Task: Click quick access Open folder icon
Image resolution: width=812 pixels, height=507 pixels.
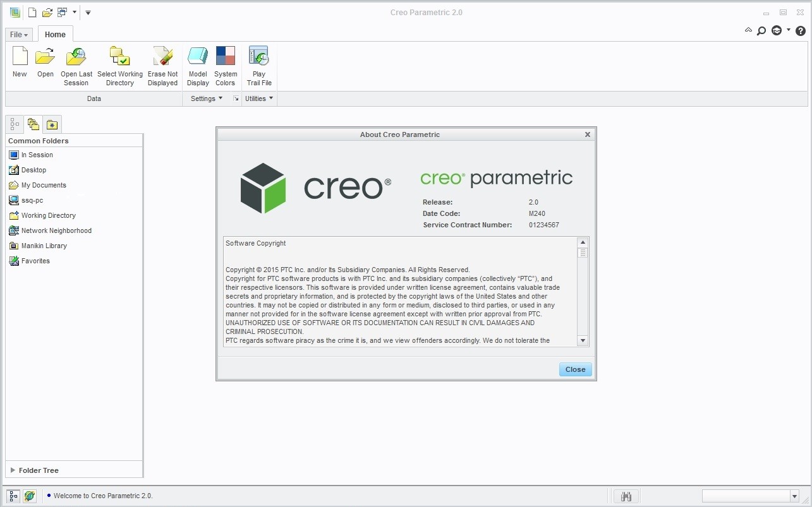Action: [47, 12]
